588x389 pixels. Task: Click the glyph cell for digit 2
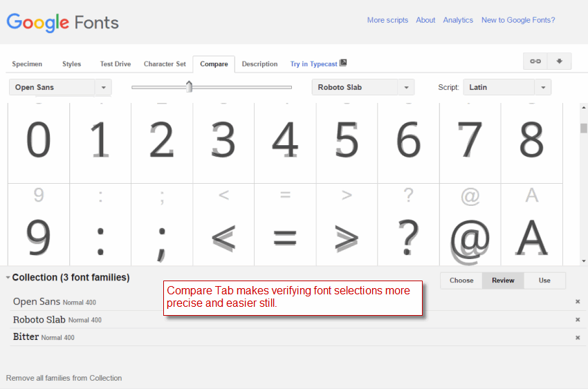point(162,143)
